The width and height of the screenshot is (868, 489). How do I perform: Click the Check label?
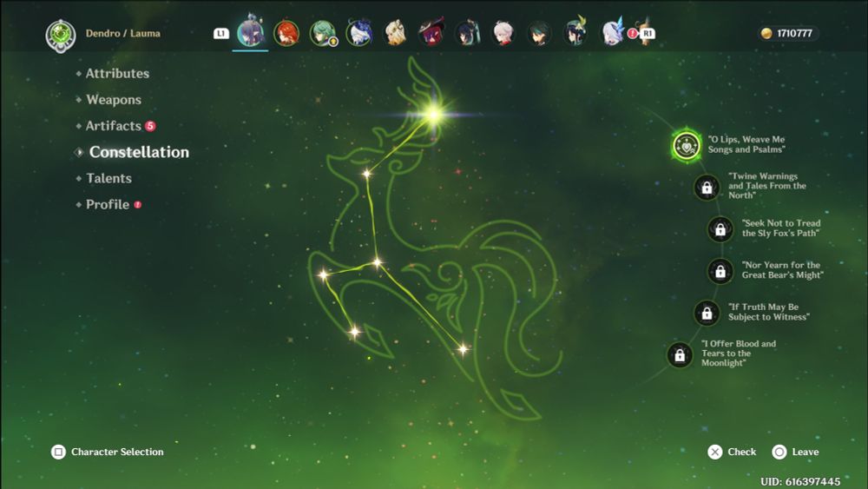click(x=742, y=452)
